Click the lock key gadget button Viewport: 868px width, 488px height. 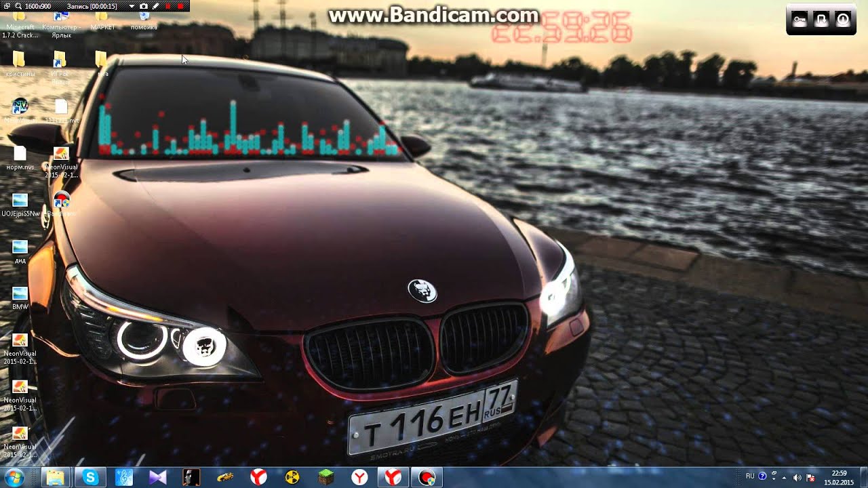[x=800, y=20]
